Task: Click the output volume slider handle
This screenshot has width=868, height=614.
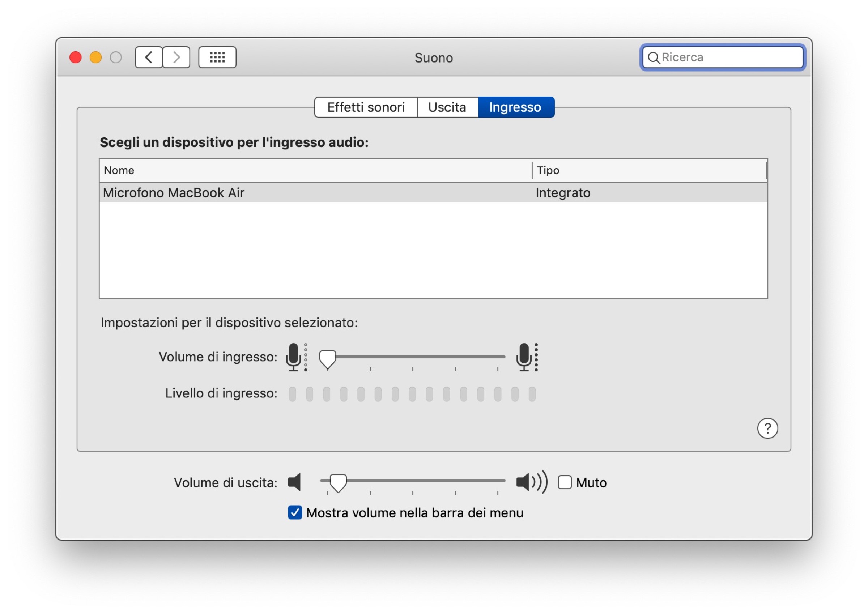Action: pyautogui.click(x=339, y=482)
